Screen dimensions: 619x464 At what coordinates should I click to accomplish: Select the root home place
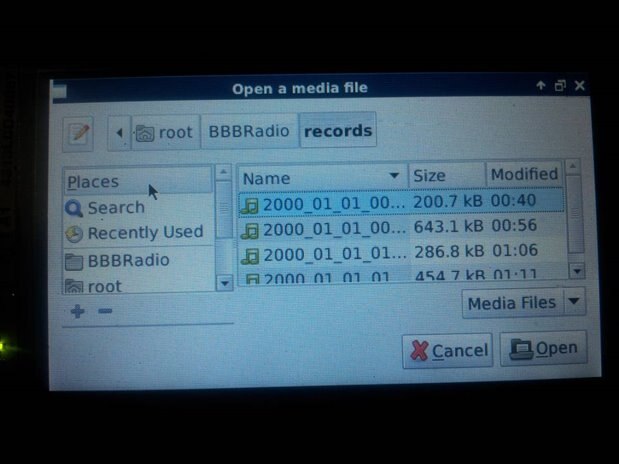139,285
